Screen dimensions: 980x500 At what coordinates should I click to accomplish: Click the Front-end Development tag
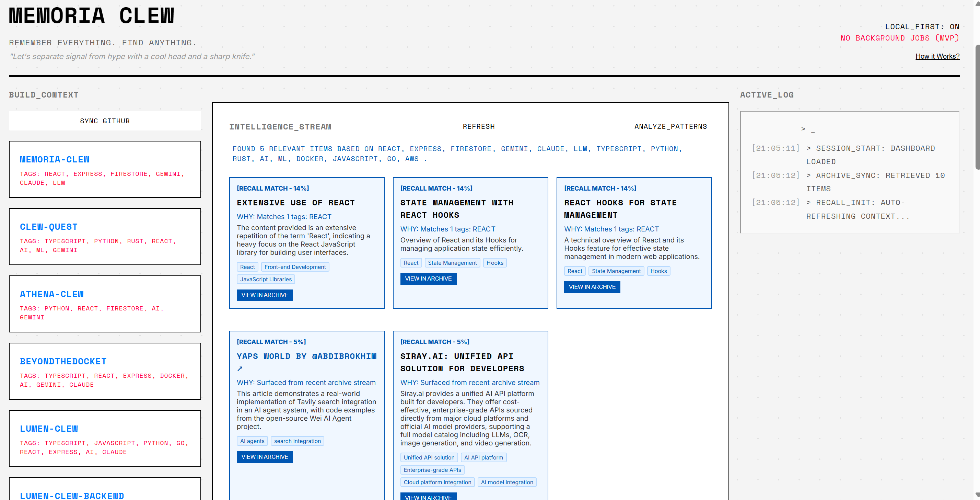point(295,267)
